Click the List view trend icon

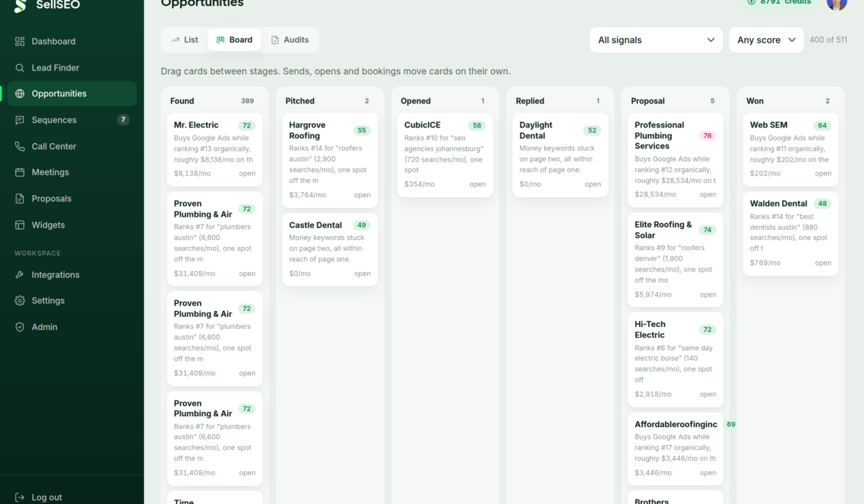175,40
